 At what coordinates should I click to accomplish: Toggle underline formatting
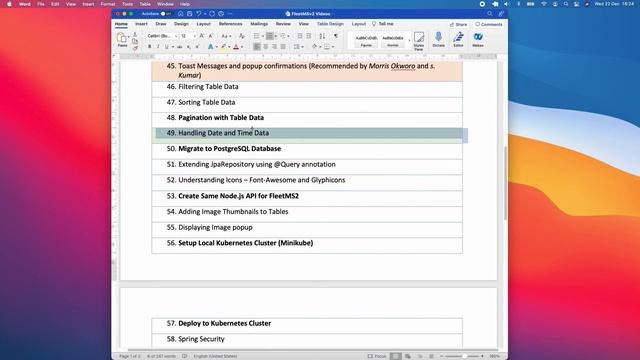pyautogui.click(x=167, y=47)
